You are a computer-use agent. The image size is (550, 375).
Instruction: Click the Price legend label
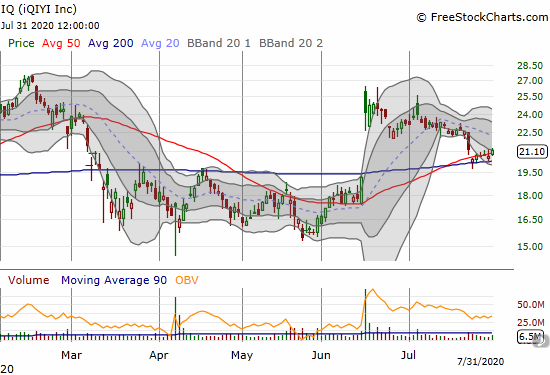[21, 43]
